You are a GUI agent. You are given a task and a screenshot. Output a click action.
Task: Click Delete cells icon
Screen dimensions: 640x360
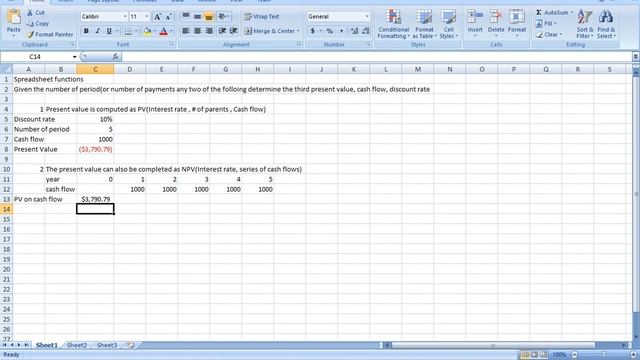[496, 17]
